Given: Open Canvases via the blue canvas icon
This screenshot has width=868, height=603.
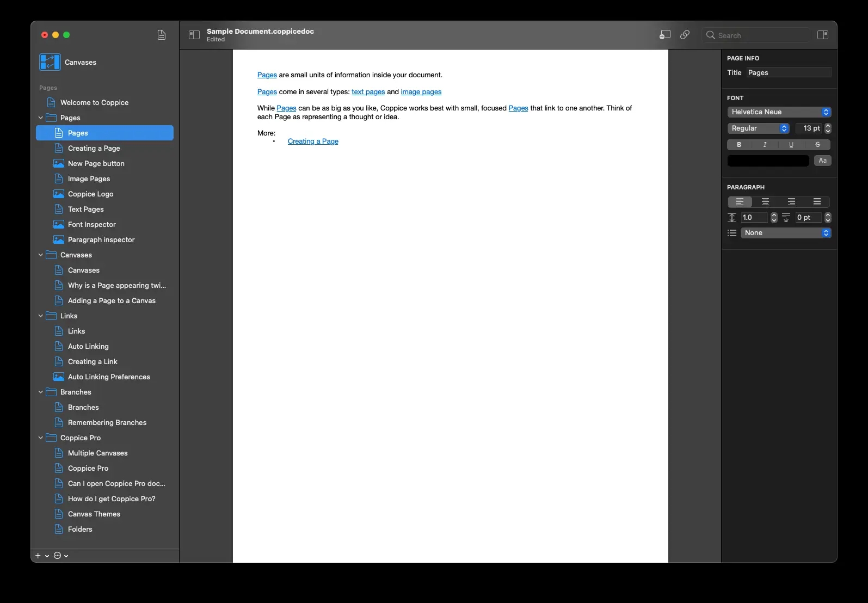Looking at the screenshot, I should tap(50, 62).
